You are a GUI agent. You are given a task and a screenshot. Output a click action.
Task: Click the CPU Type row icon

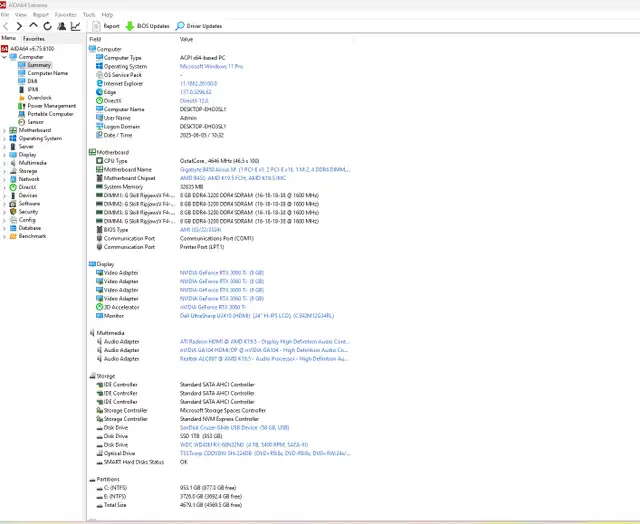point(99,161)
